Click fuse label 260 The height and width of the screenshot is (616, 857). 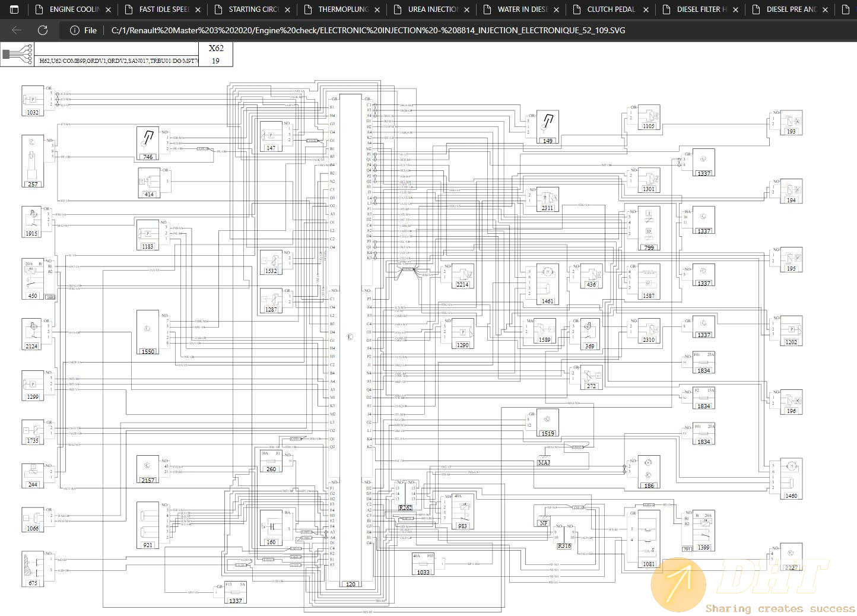point(271,469)
